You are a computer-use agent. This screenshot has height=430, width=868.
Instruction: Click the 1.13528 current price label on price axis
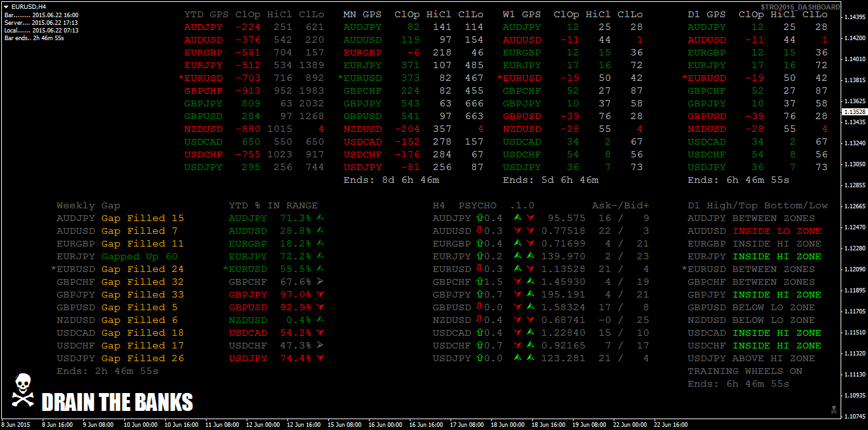point(855,111)
